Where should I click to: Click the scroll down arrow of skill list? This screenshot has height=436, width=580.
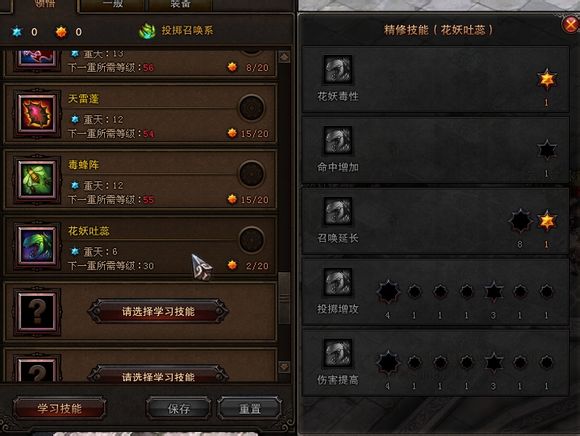click(x=284, y=367)
